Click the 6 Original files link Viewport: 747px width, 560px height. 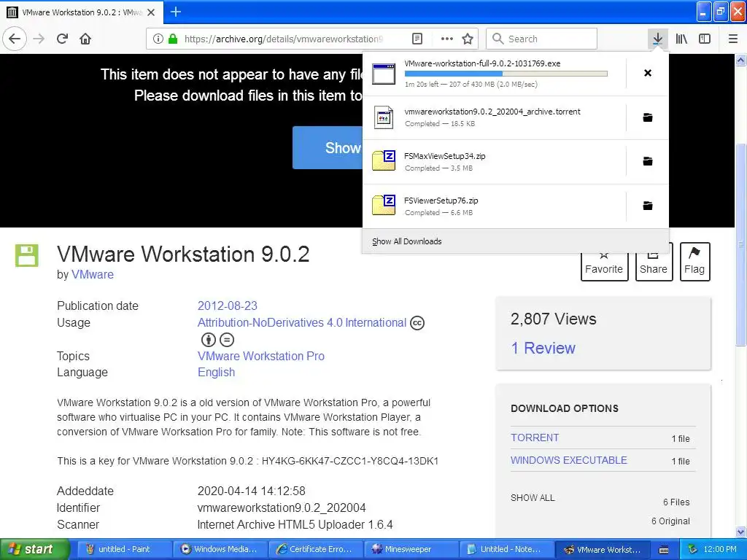[671, 521]
